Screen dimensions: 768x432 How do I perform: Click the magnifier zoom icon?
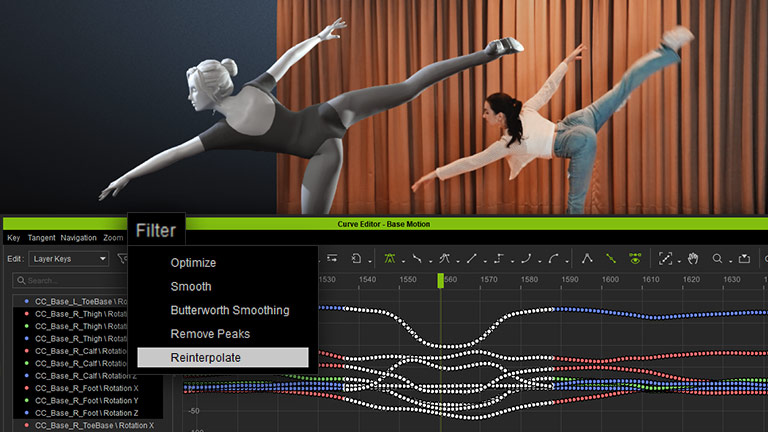pos(717,258)
